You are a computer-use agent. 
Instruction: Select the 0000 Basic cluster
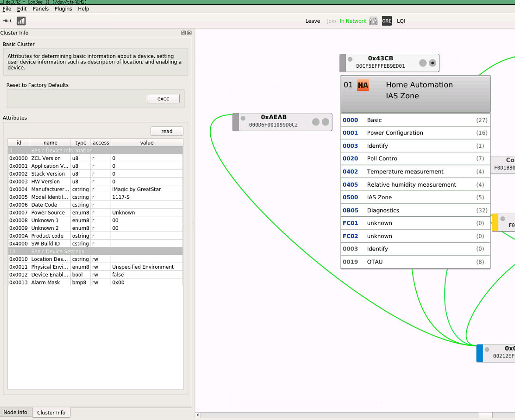tap(415, 120)
